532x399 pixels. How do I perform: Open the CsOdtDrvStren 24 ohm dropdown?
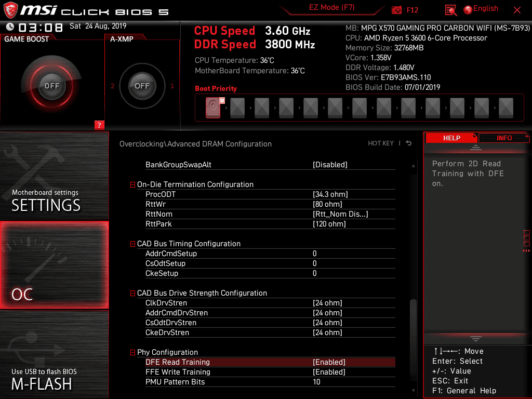click(327, 323)
